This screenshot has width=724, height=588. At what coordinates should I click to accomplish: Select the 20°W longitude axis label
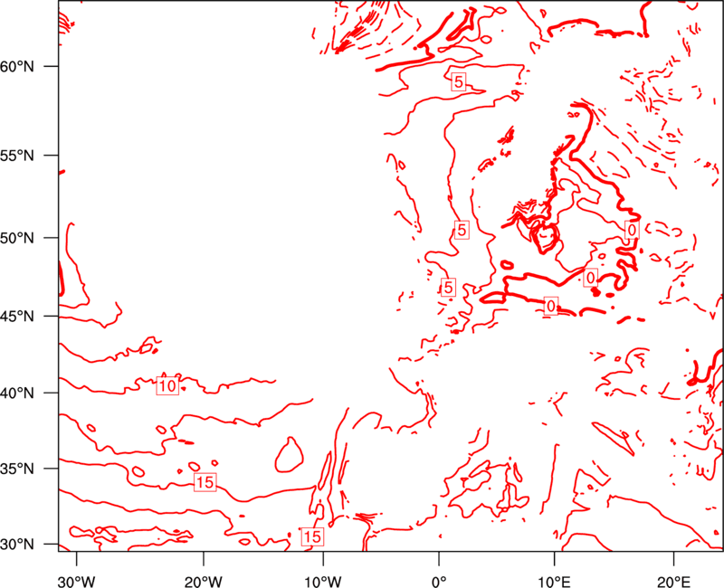click(204, 582)
